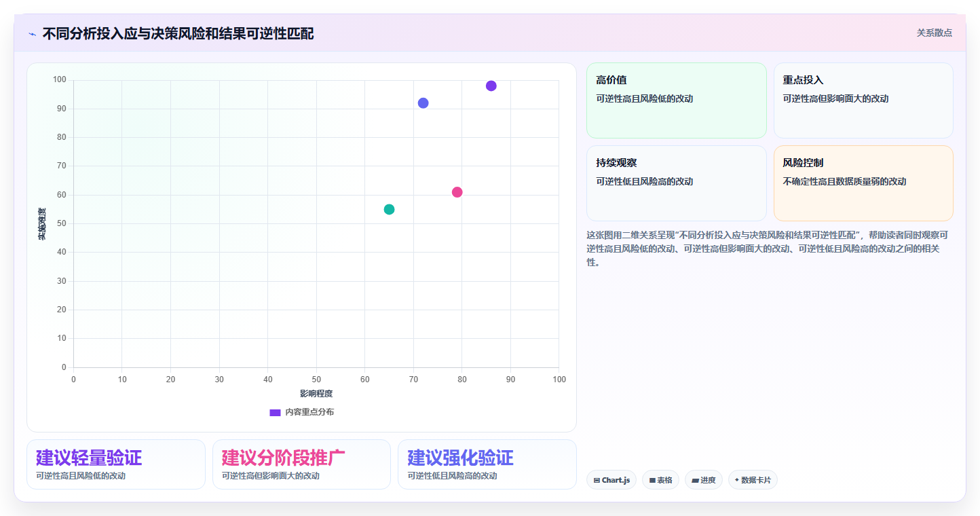Viewport: 980px width, 516px height.
Task: Select the pink scatter data point
Action: coord(457,192)
